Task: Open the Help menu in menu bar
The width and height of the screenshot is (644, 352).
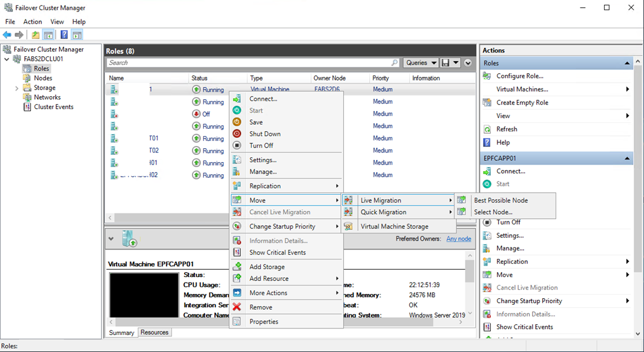Action: tap(79, 22)
